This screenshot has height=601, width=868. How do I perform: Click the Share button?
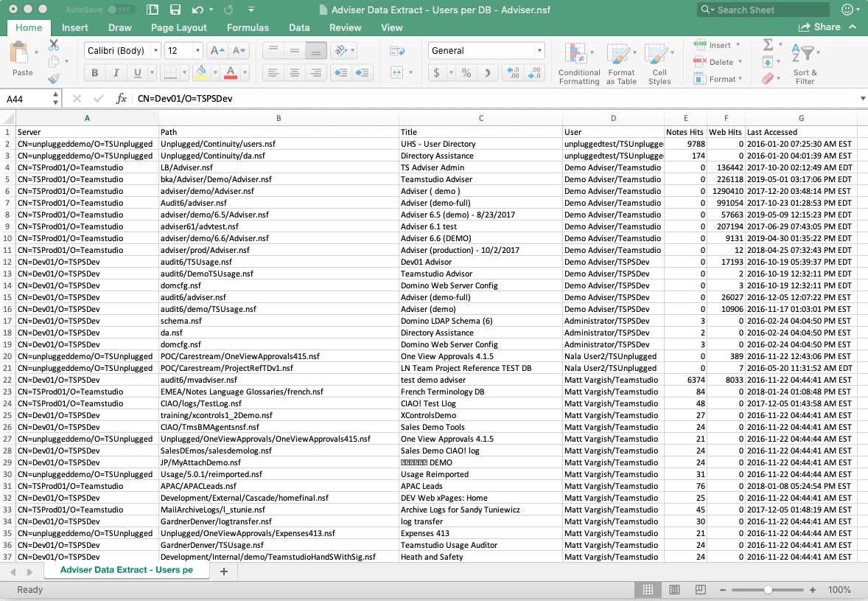[819, 27]
